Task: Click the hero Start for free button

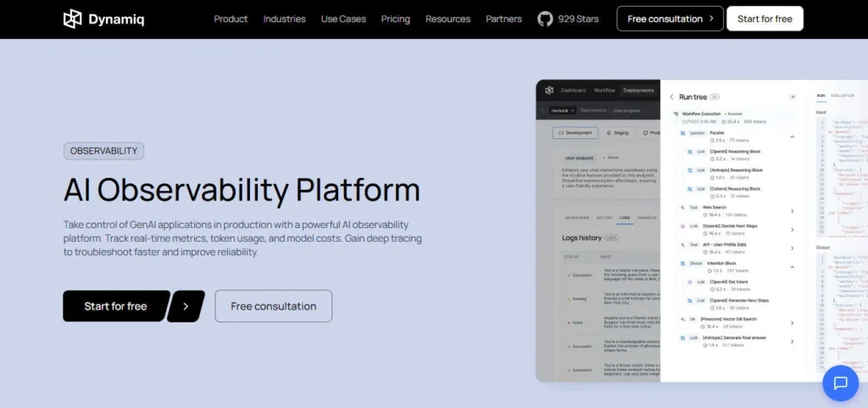Action: tap(115, 306)
